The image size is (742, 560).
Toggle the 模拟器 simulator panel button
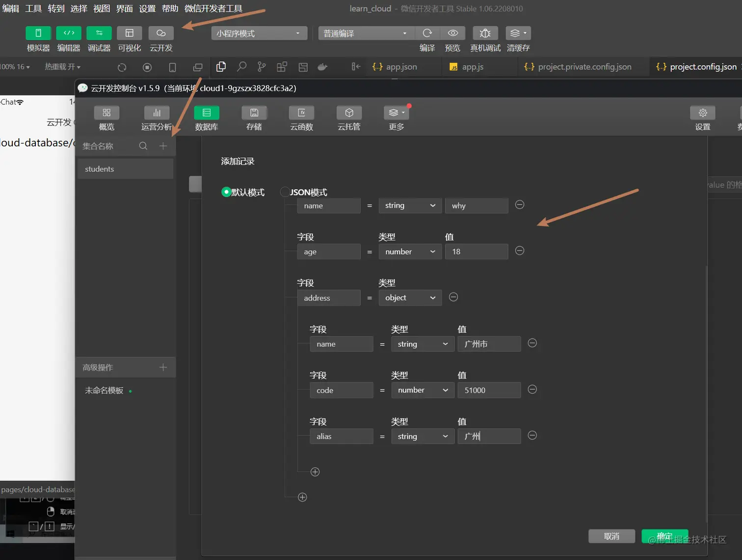[38, 33]
